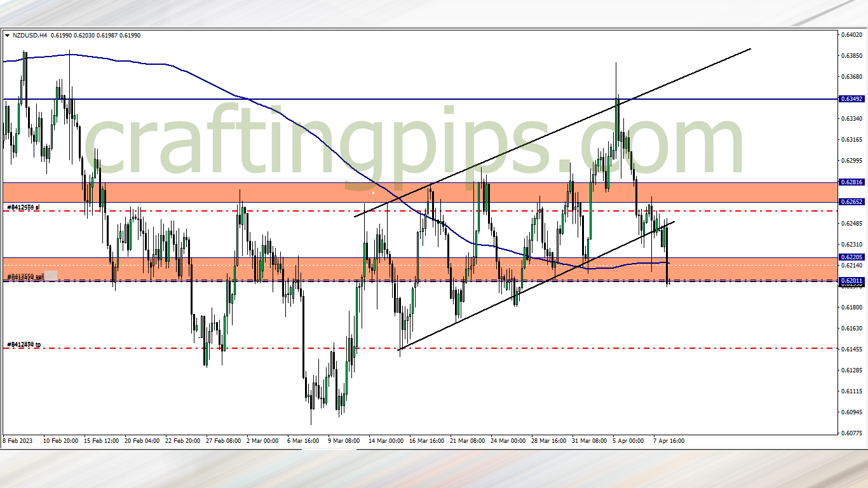
Task: Click the OHLC quote values in chart header
Action: pos(95,36)
